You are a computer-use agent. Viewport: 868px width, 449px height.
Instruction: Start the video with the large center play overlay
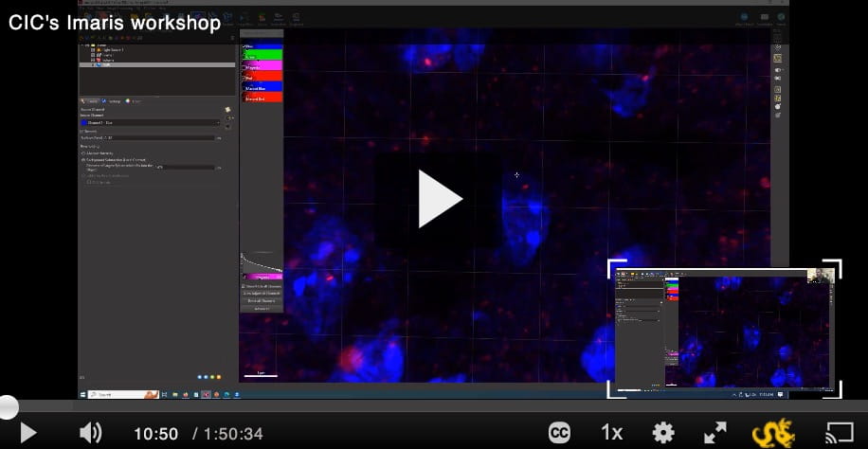coord(440,199)
